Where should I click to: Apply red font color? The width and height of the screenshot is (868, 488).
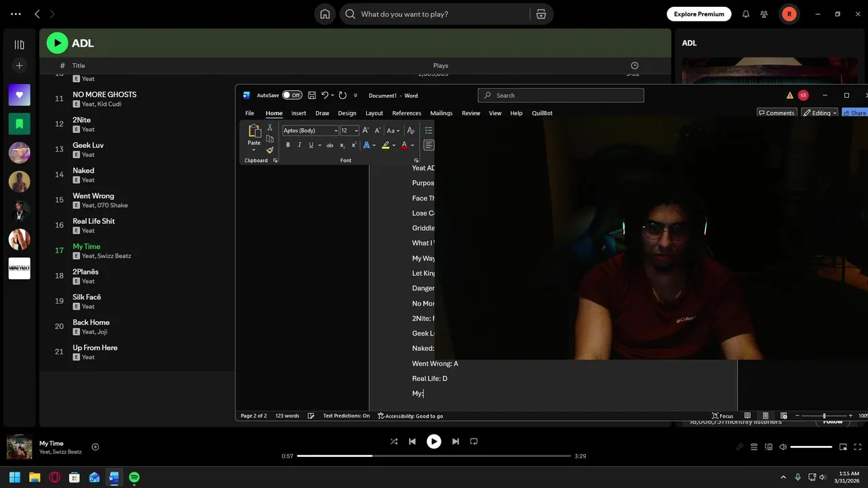[x=404, y=145]
